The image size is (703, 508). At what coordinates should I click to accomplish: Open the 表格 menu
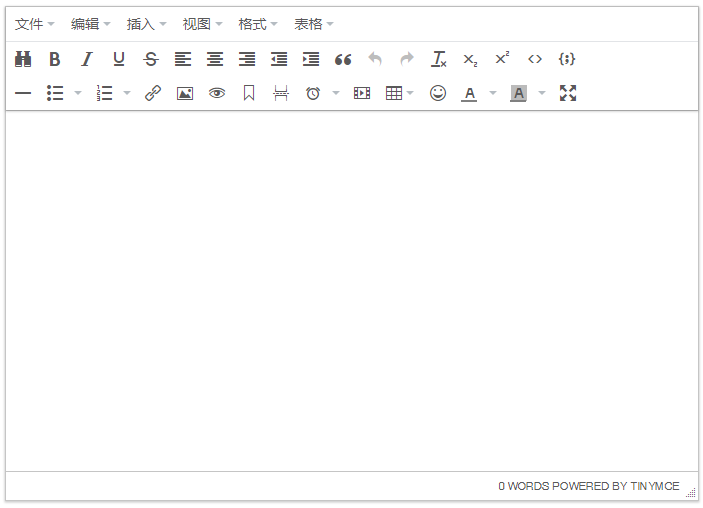314,24
